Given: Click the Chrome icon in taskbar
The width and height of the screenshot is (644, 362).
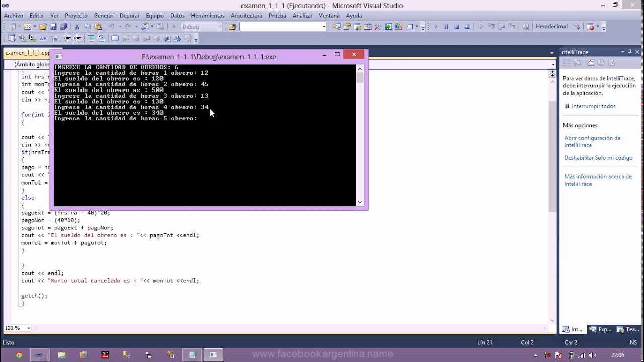Looking at the screenshot, I should [x=19, y=355].
